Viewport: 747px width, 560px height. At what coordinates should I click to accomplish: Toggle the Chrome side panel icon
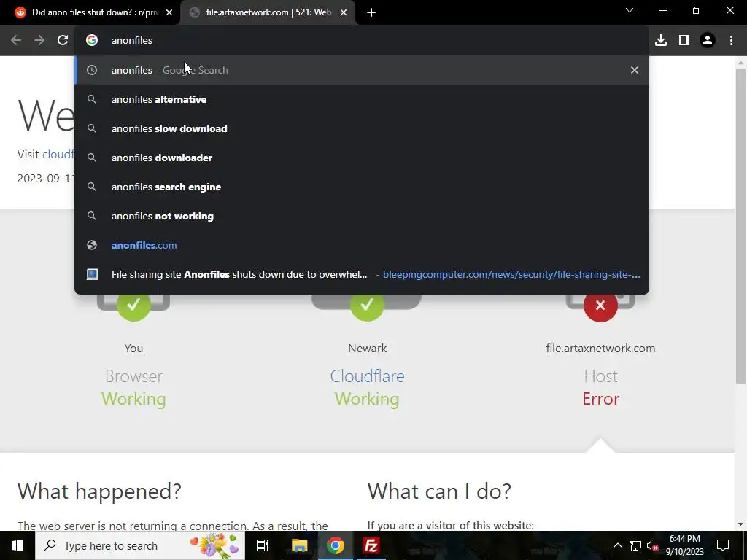tap(684, 41)
